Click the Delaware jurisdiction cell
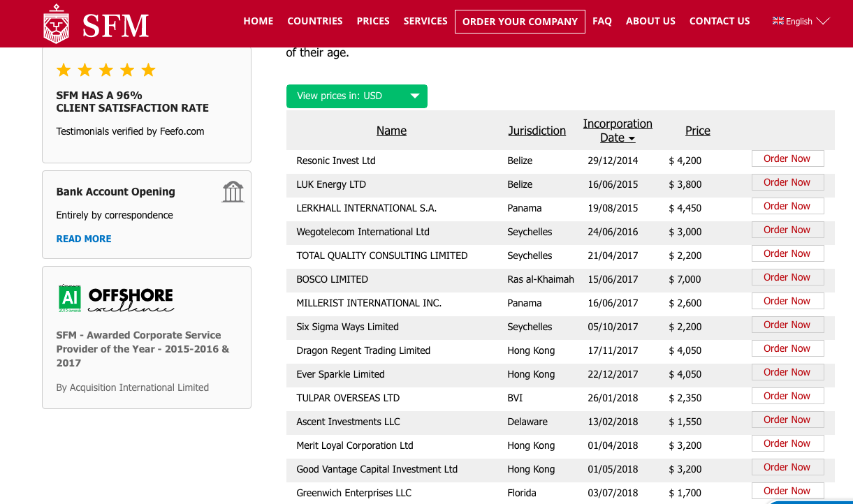This screenshot has width=853, height=504. point(527,422)
